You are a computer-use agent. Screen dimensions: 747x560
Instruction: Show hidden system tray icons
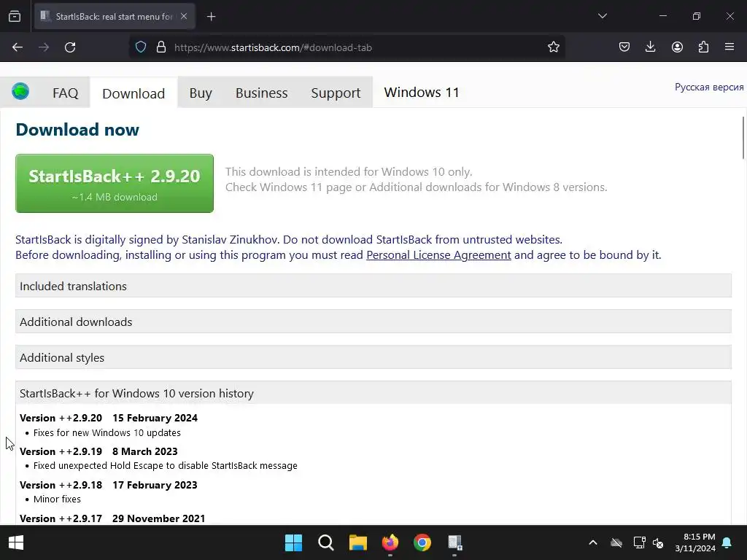(x=592, y=542)
